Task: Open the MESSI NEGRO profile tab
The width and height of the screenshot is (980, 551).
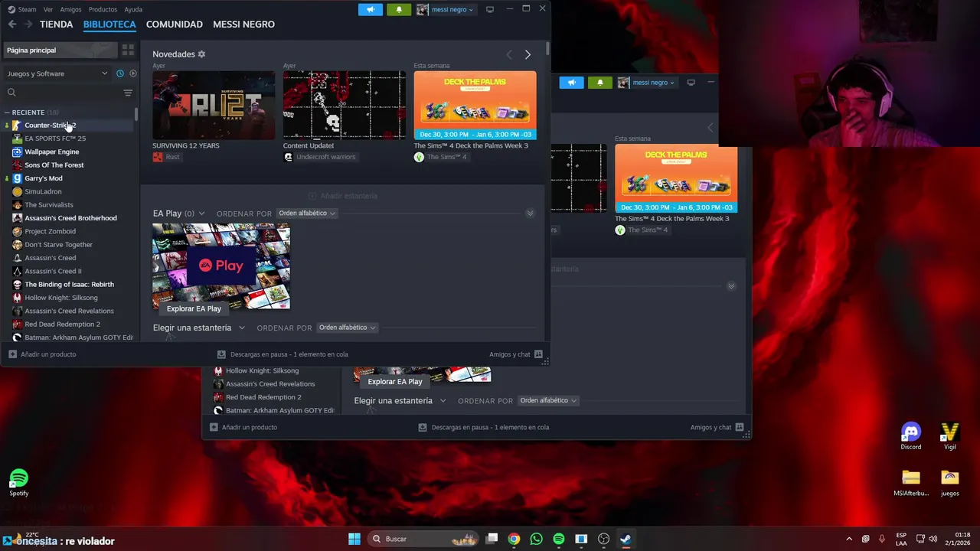Action: (243, 24)
